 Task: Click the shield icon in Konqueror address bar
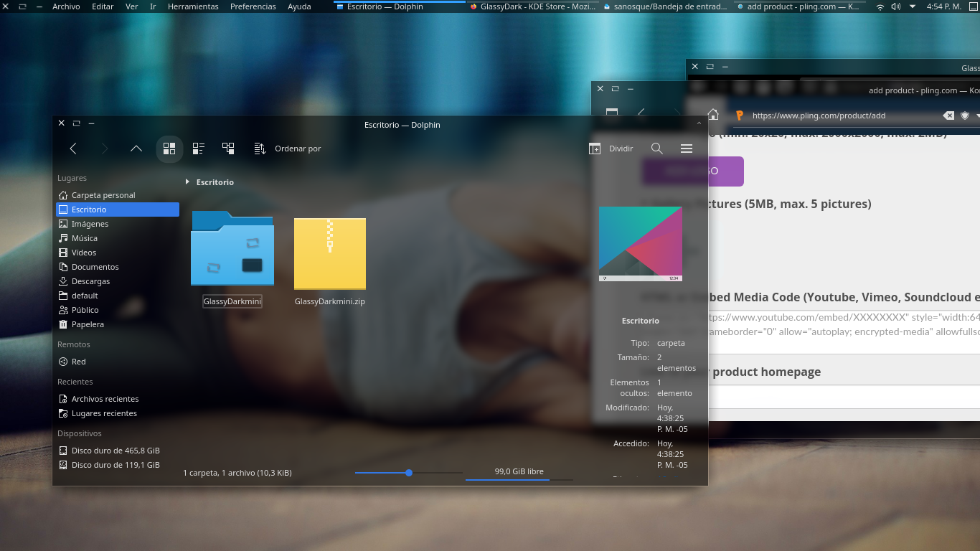(965, 116)
